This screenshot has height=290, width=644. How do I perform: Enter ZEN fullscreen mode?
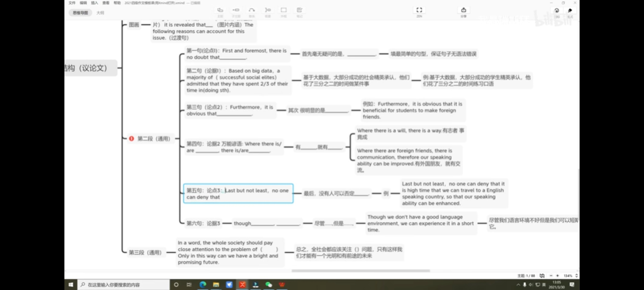pyautogui.click(x=419, y=10)
